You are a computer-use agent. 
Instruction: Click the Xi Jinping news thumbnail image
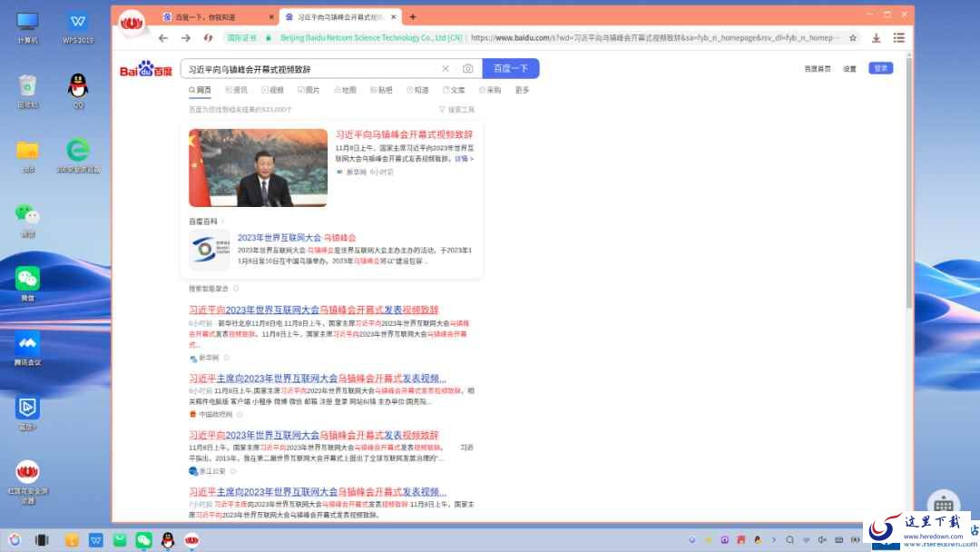click(258, 168)
